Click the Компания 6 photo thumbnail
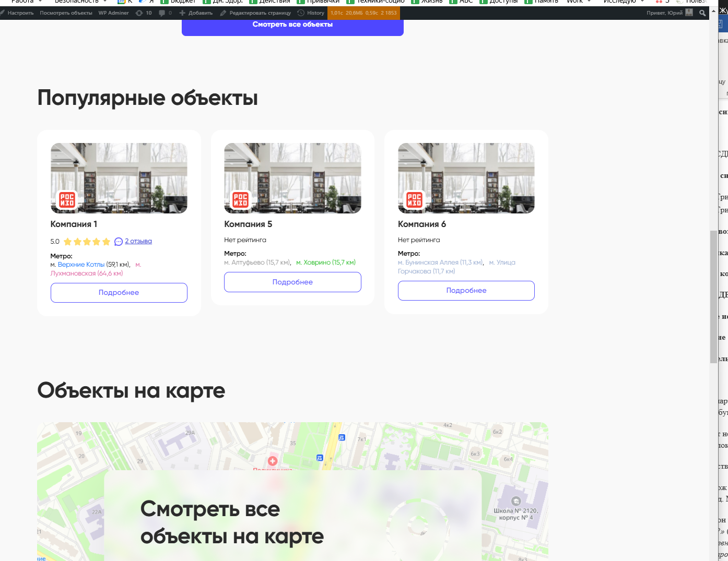The width and height of the screenshot is (728, 561). coord(466,178)
